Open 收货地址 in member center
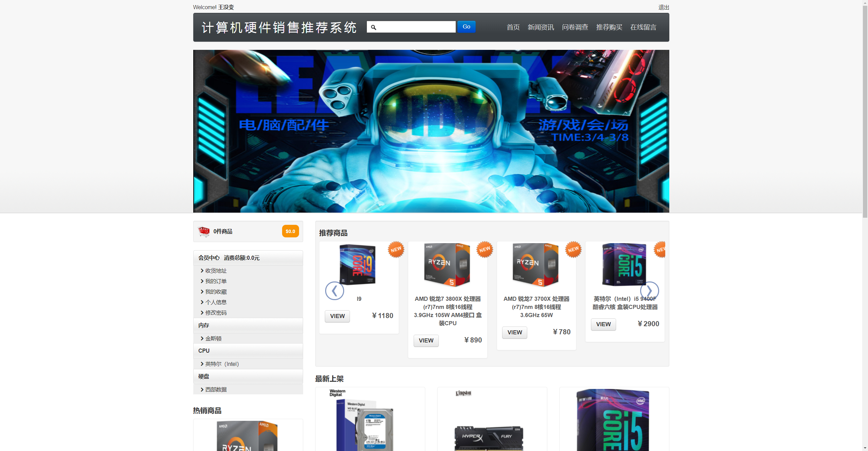This screenshot has height=451, width=868. click(216, 271)
